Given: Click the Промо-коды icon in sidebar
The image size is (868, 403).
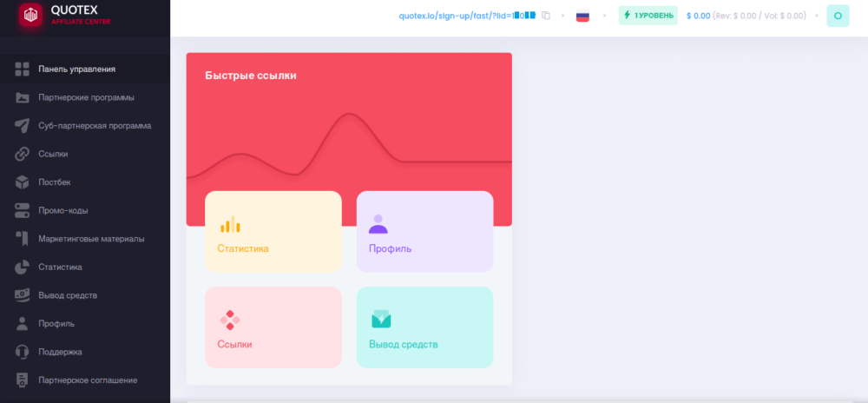Looking at the screenshot, I should [23, 210].
